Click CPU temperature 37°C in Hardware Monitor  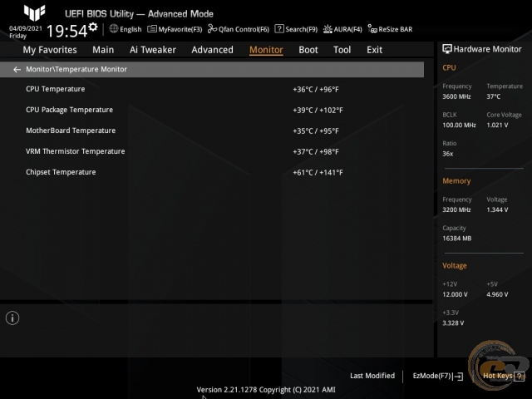click(493, 96)
